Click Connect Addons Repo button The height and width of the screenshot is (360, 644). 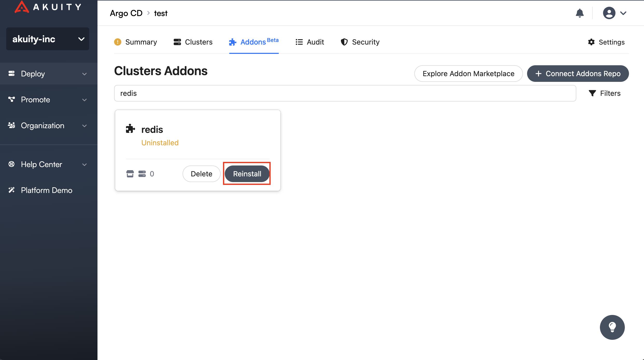(578, 74)
